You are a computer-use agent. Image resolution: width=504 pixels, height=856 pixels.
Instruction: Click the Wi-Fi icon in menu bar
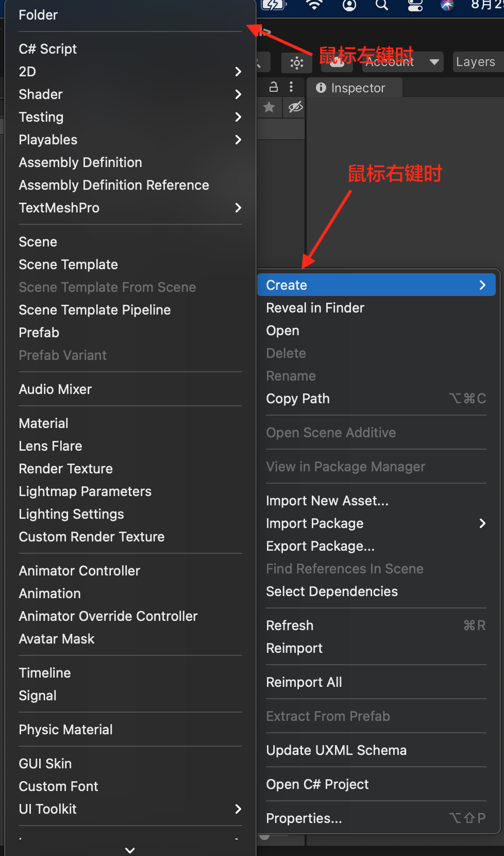click(x=314, y=5)
